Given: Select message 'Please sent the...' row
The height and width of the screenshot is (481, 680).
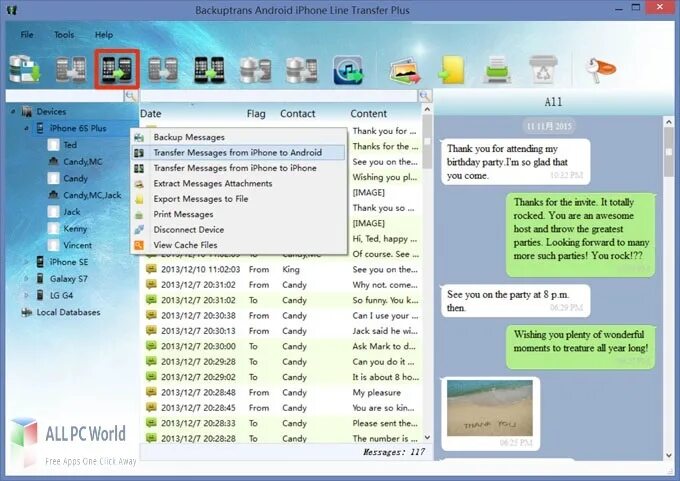Looking at the screenshot, I should point(282,423).
